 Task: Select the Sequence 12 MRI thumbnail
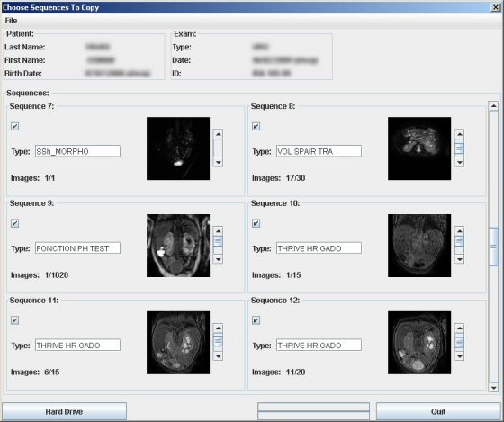(x=419, y=343)
